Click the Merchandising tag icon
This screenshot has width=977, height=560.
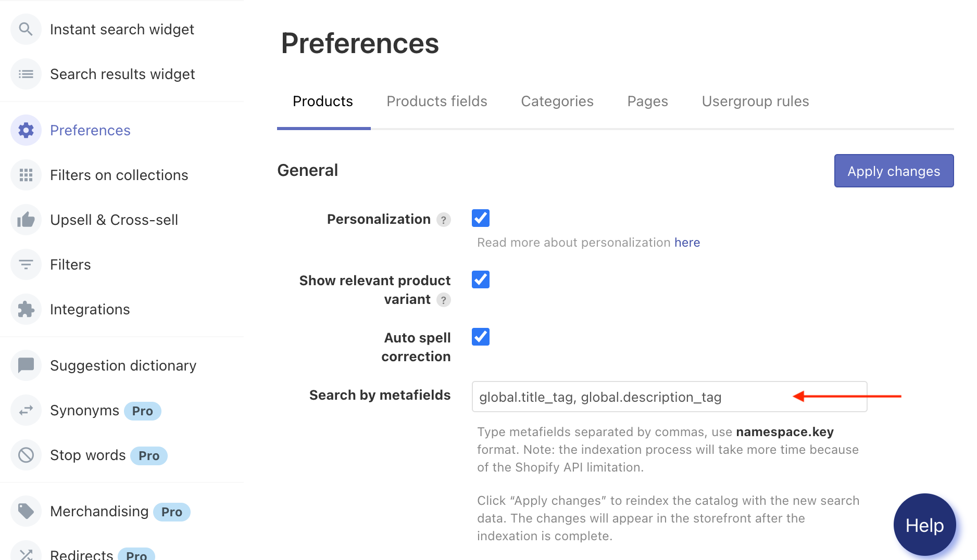pyautogui.click(x=26, y=511)
